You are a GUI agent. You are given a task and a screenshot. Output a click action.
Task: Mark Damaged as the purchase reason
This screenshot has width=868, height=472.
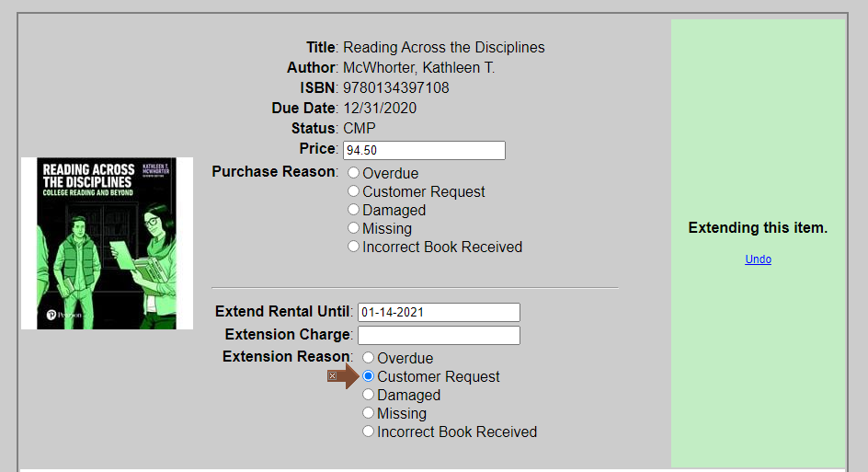tap(353, 210)
